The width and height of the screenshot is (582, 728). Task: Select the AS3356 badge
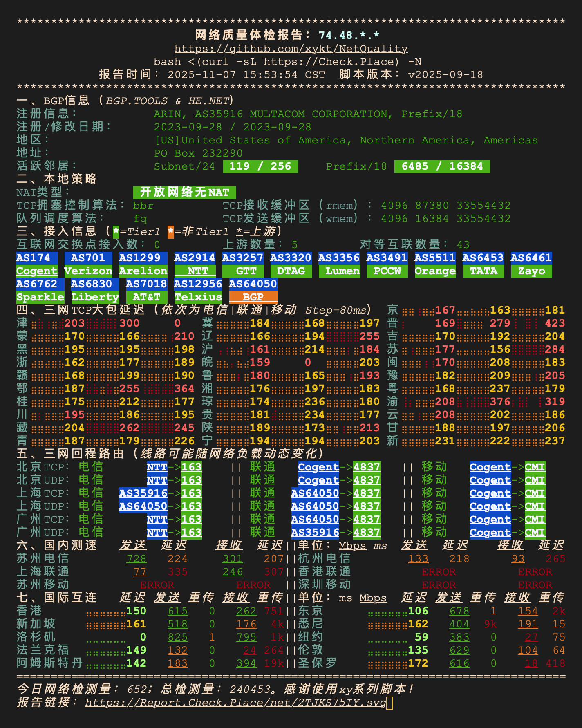339,258
